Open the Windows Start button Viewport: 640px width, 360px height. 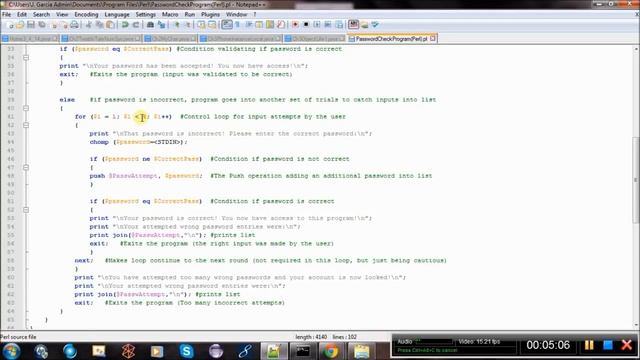pos(11,351)
